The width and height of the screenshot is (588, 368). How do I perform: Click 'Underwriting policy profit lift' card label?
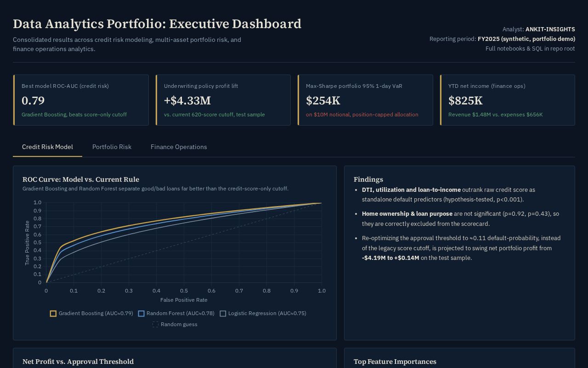[x=201, y=86]
